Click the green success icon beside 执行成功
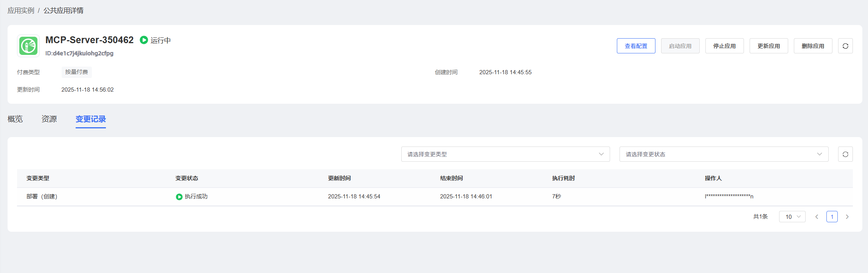Viewport: 868px width, 273px height. coord(179,197)
